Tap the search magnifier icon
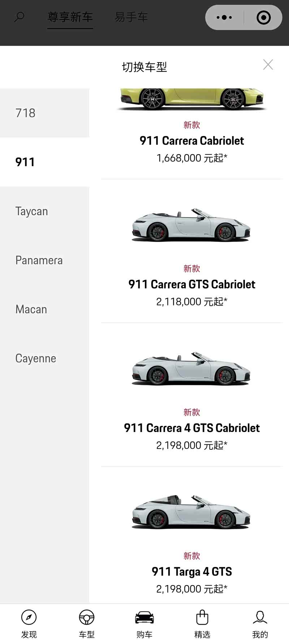The width and height of the screenshot is (289, 644). (x=19, y=17)
